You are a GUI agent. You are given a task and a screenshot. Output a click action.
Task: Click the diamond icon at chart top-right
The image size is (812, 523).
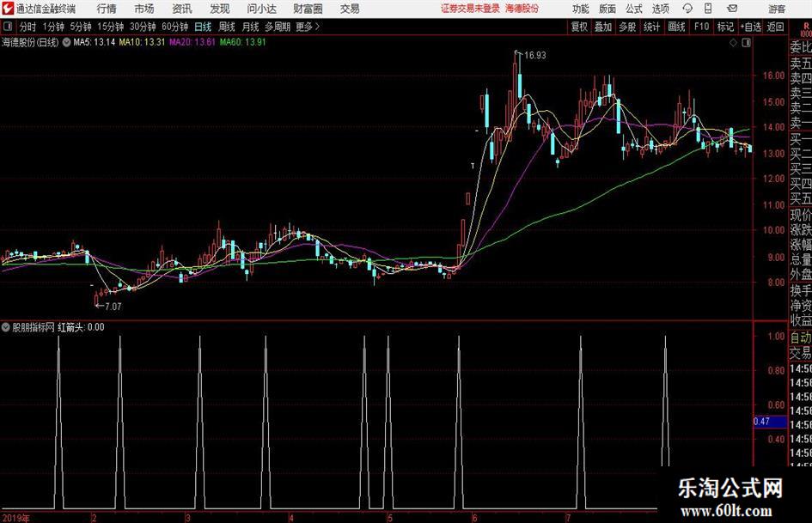click(x=733, y=43)
